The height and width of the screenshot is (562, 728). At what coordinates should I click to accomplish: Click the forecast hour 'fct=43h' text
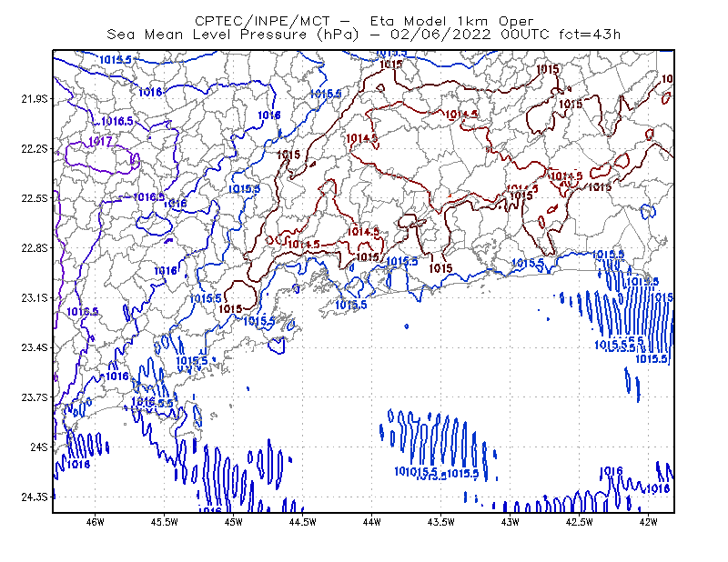tap(590, 35)
